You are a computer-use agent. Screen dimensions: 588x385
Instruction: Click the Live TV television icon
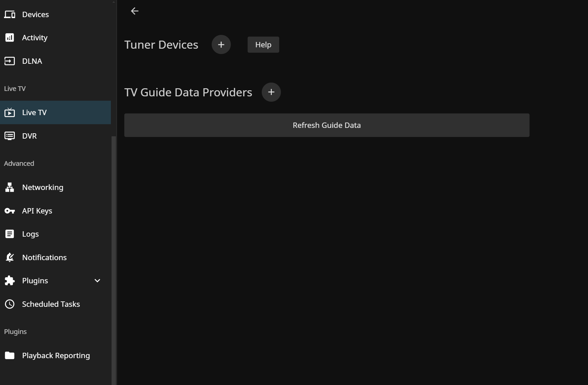(10, 112)
